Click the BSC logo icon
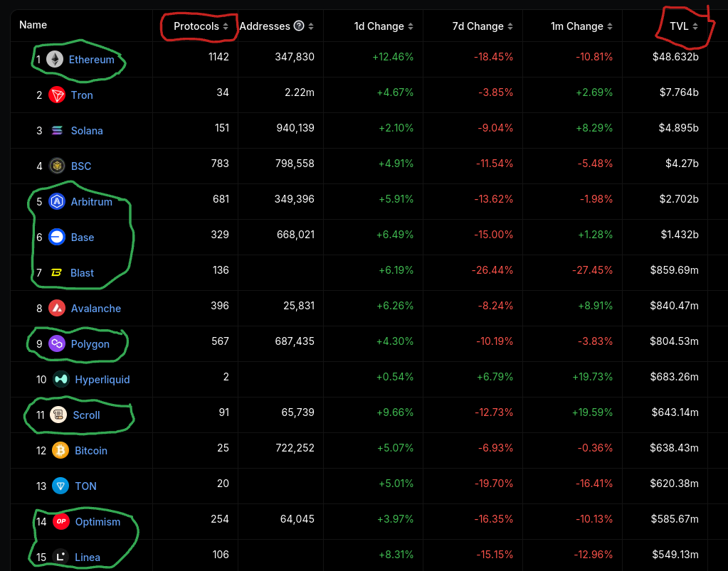Image resolution: width=728 pixels, height=571 pixels. pos(57,166)
